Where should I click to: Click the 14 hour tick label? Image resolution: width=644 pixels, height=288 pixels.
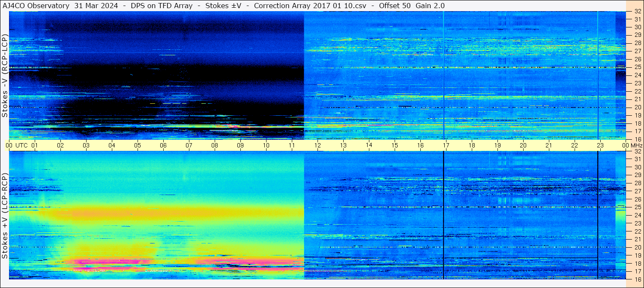(369, 145)
